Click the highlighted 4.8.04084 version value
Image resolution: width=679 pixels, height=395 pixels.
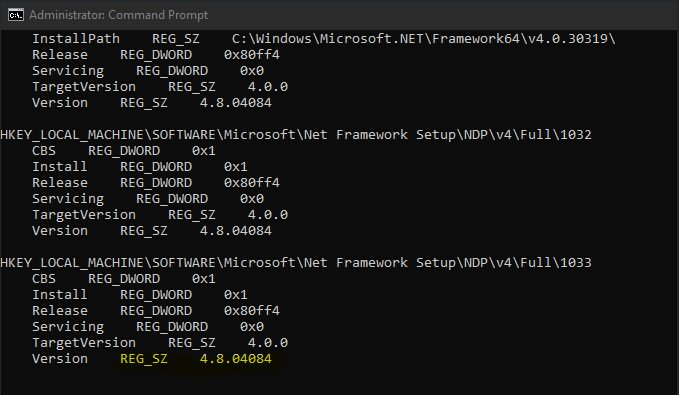click(236, 359)
